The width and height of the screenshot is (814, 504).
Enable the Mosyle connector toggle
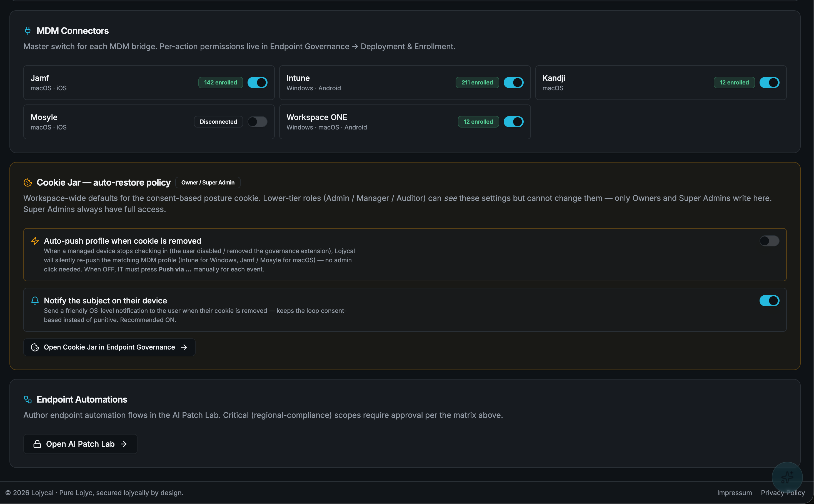(257, 122)
